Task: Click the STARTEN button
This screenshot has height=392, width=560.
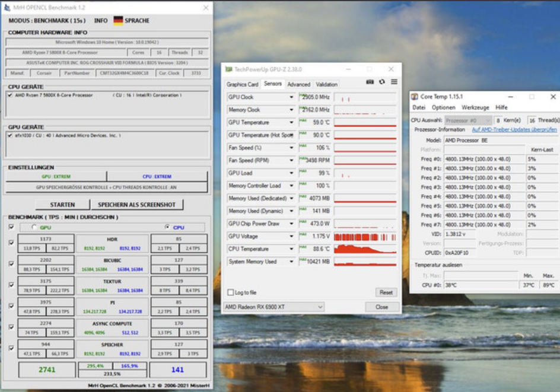Action: [x=62, y=205]
